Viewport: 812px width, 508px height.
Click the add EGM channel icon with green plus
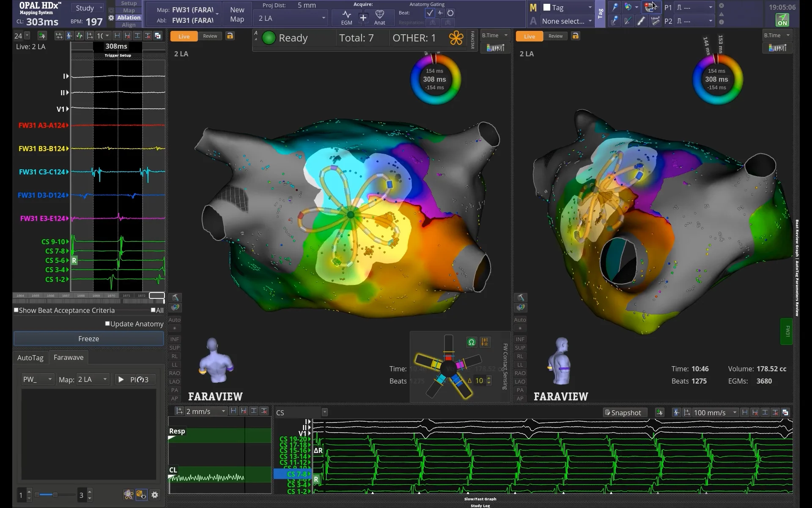coord(42,36)
